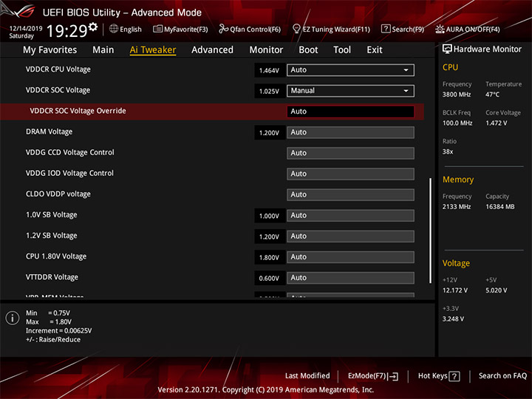This screenshot has height=399, width=532.
Task: Click the 38x ratio value
Action: (448, 151)
